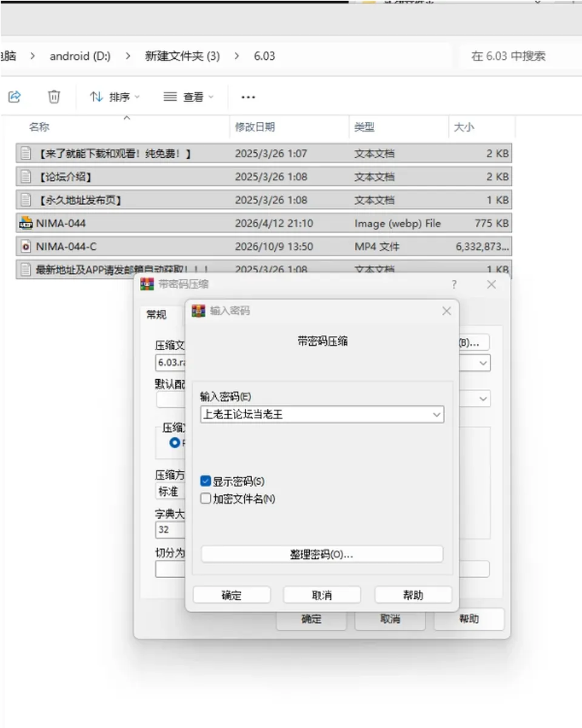Click the 【论坛介绍】 text document icon
The height and width of the screenshot is (728, 582).
click(25, 177)
